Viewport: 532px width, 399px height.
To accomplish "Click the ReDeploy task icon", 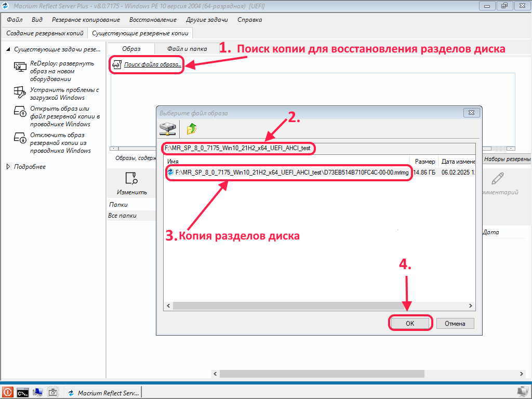I will tap(20, 66).
